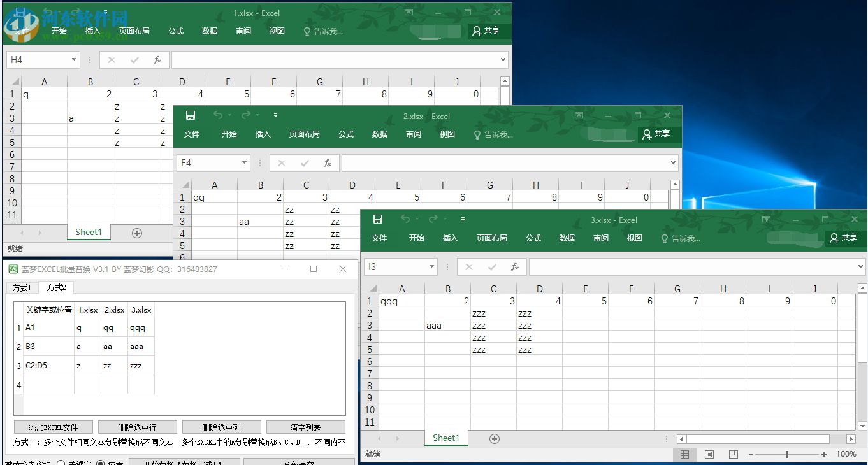This screenshot has width=868, height=465.
Task: Click column header H in 3.xlsx
Action: point(723,289)
